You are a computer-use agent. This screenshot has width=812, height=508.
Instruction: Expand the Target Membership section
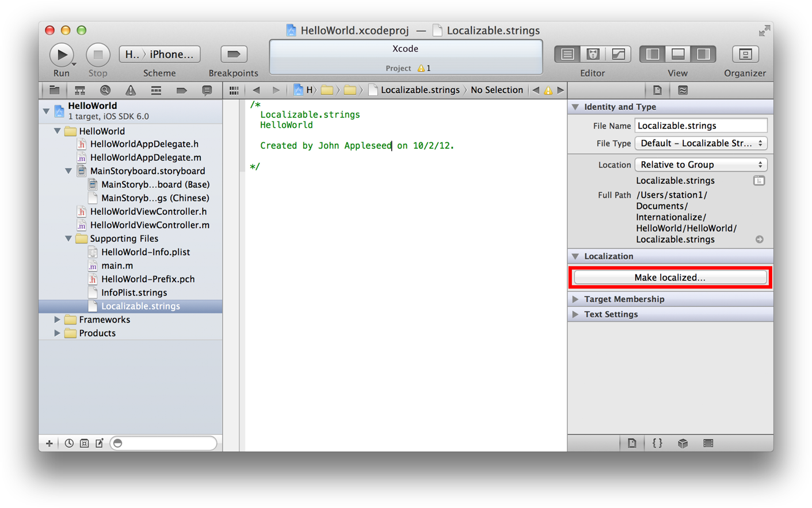575,300
